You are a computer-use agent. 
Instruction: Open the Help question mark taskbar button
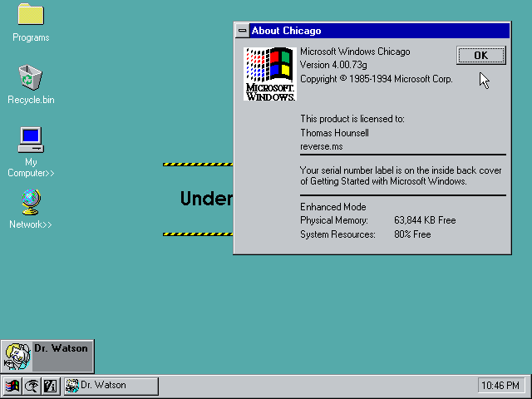(x=51, y=386)
